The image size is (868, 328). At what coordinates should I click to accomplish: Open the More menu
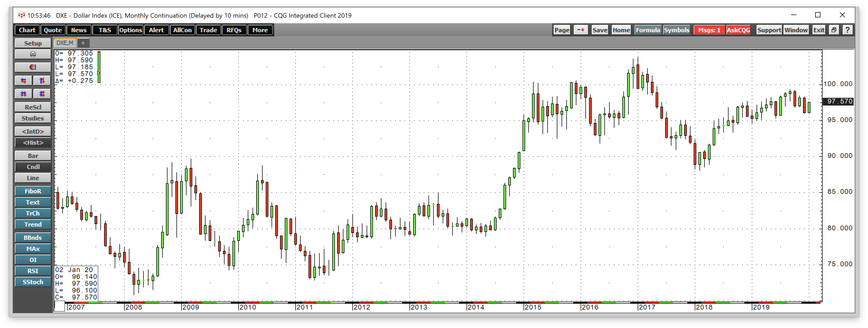point(260,30)
